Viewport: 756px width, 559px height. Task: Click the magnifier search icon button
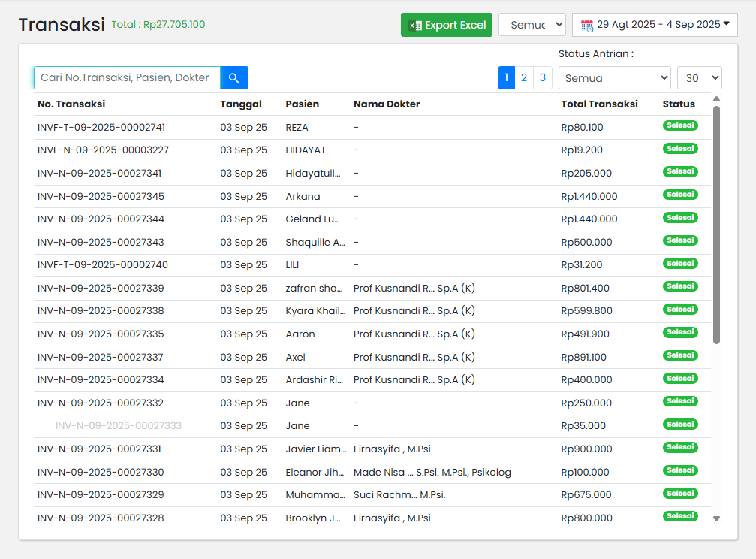234,78
